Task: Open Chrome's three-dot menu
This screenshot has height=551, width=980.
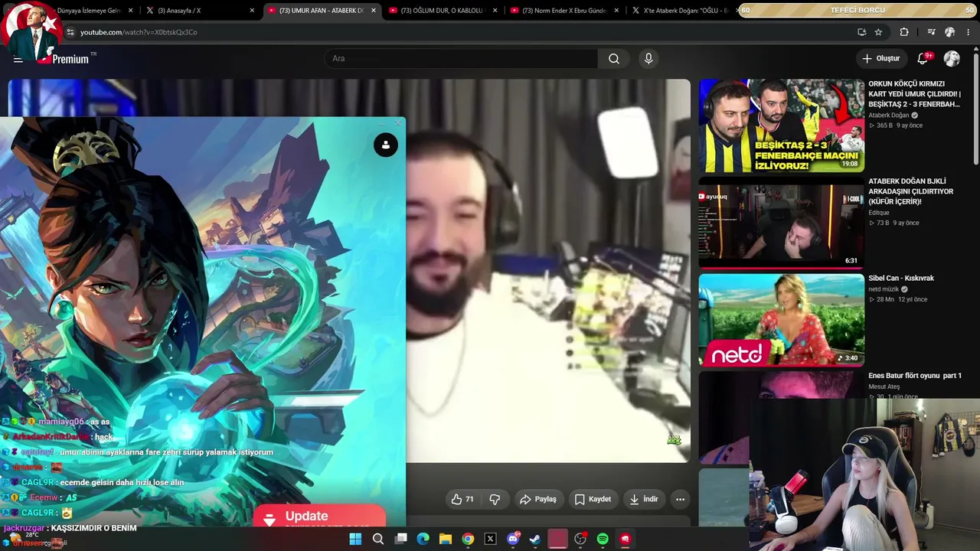Action: [969, 32]
